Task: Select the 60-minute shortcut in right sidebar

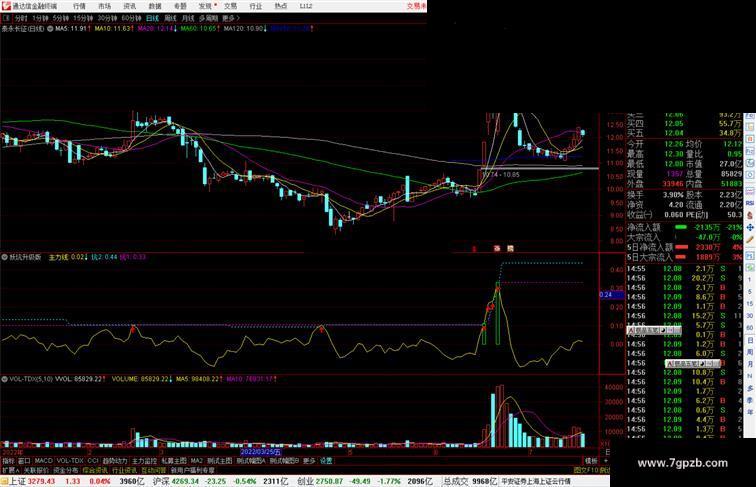Action: (x=750, y=328)
